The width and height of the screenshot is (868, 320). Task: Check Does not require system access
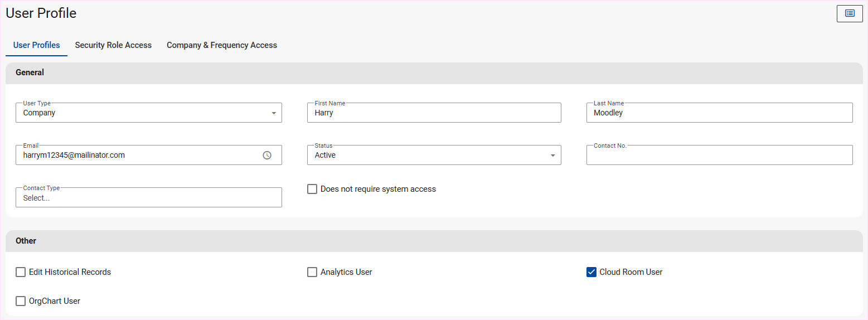312,190
